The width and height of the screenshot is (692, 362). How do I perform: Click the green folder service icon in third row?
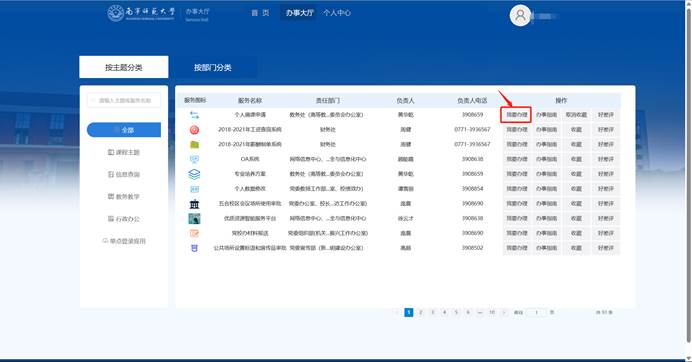pyautogui.click(x=194, y=144)
